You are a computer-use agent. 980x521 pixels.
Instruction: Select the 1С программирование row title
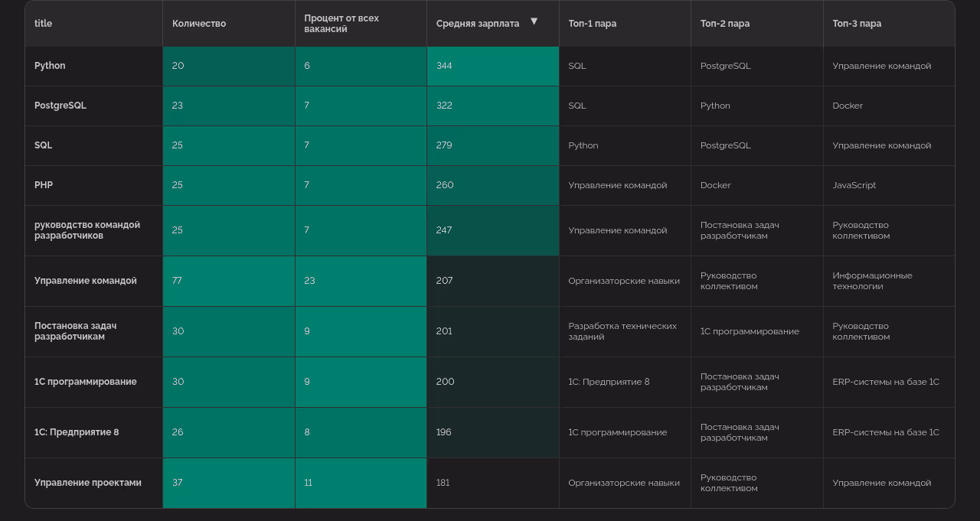(x=86, y=382)
